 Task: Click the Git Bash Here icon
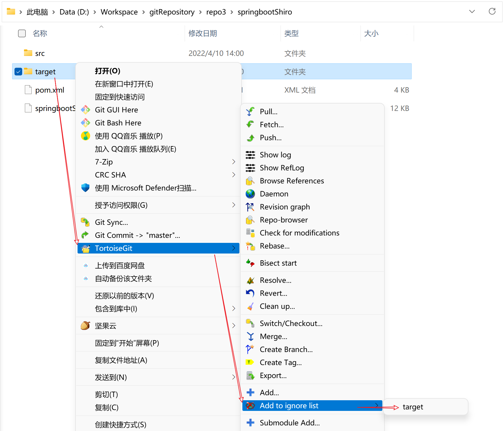86,123
